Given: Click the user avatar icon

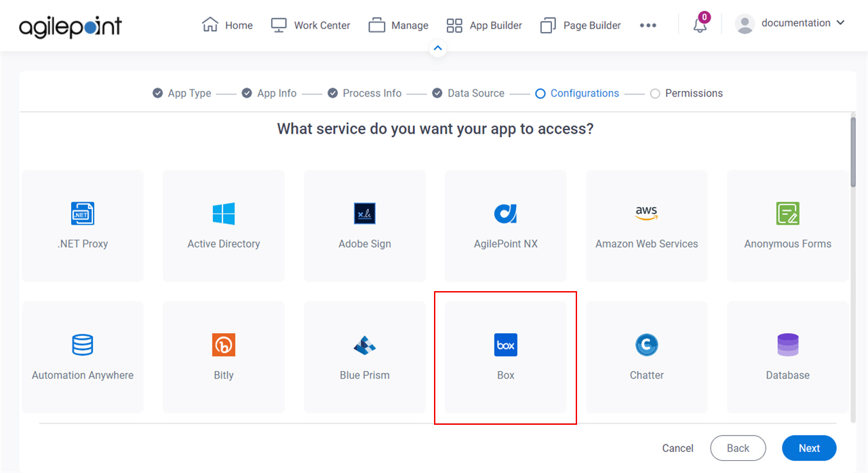Looking at the screenshot, I should click(745, 24).
